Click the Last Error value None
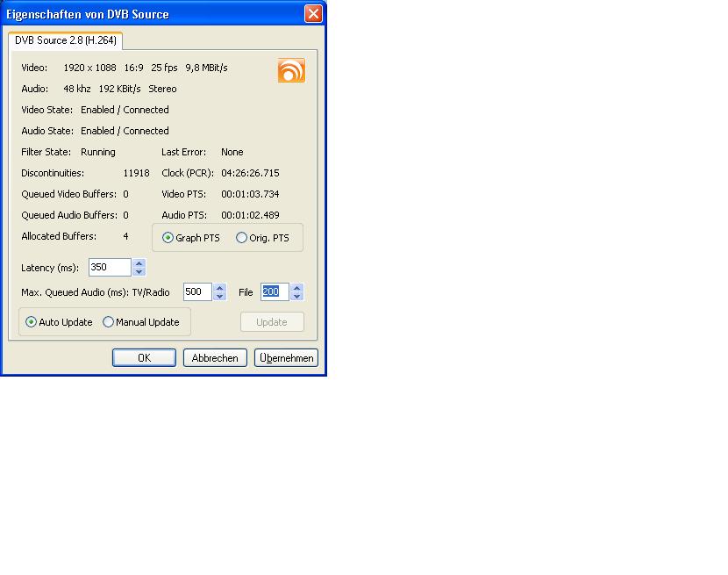This screenshot has height=575, width=728. (x=232, y=152)
